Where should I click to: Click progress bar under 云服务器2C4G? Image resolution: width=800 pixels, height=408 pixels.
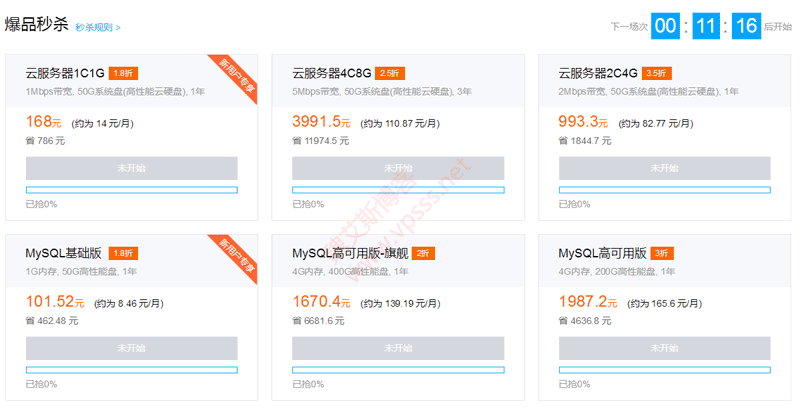[664, 190]
